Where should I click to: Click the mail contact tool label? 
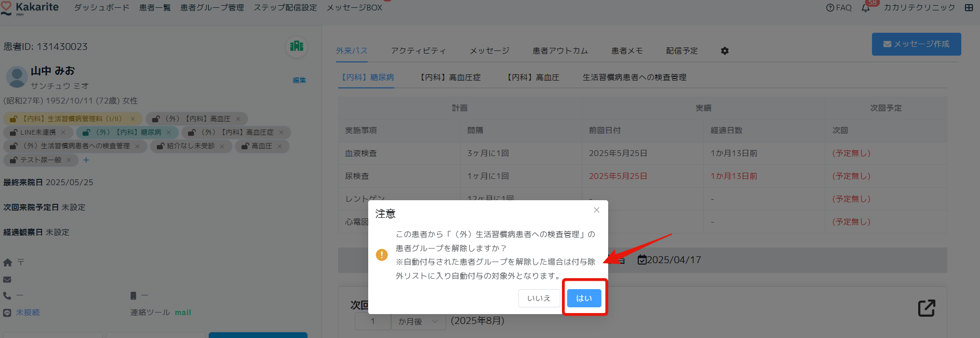pyautogui.click(x=183, y=313)
